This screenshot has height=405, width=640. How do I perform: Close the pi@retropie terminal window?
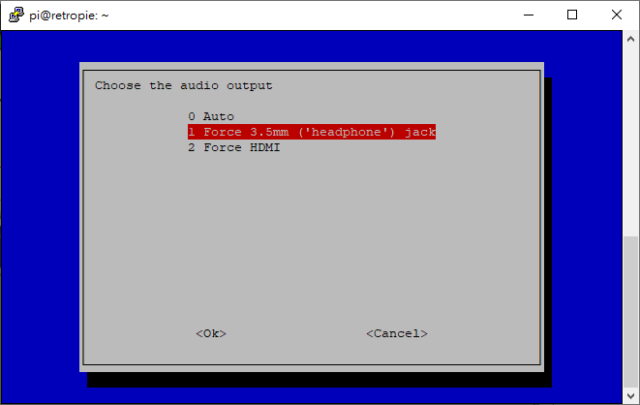617,15
